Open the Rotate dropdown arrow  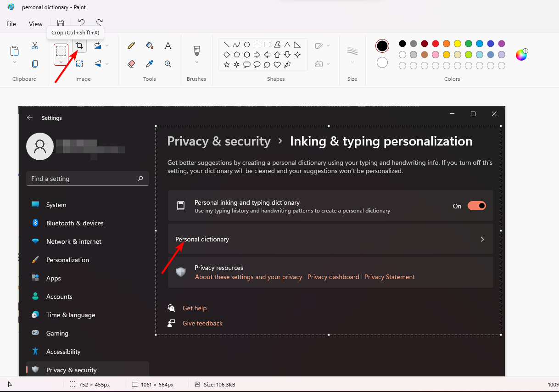click(x=107, y=46)
